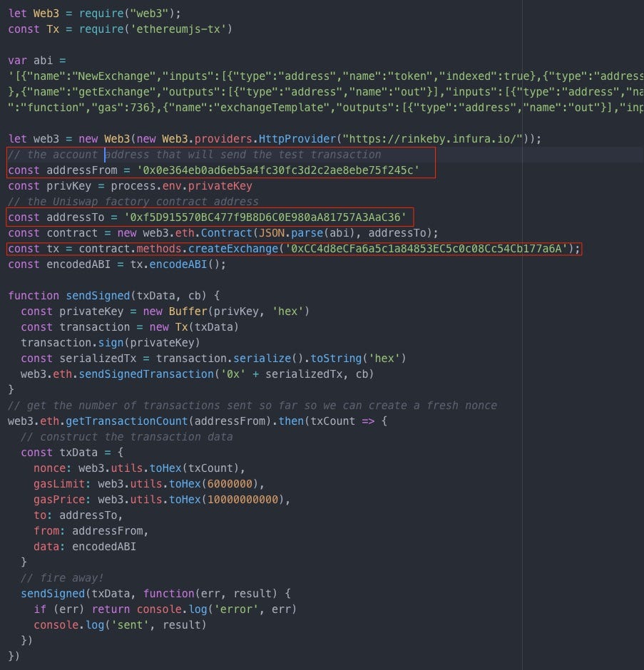Screen dimensions: 644x670
Task: Click 'from: addressFrom' line
Action: click(91, 531)
